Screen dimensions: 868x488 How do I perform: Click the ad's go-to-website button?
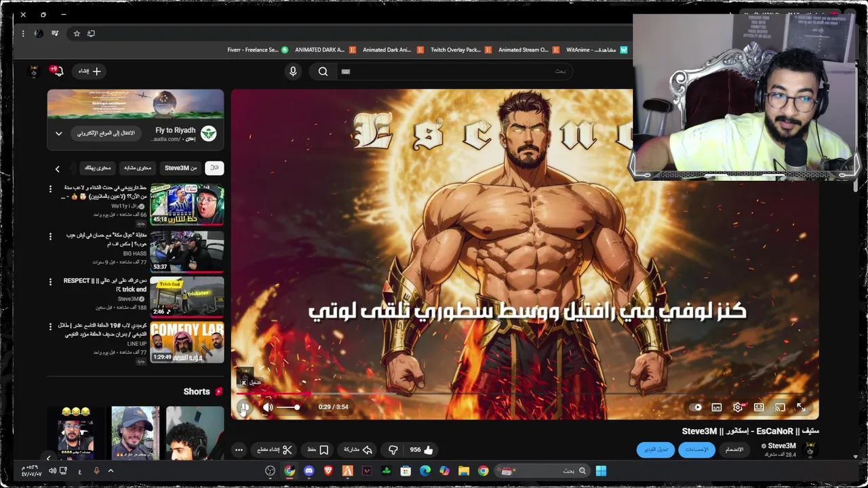pos(106,133)
